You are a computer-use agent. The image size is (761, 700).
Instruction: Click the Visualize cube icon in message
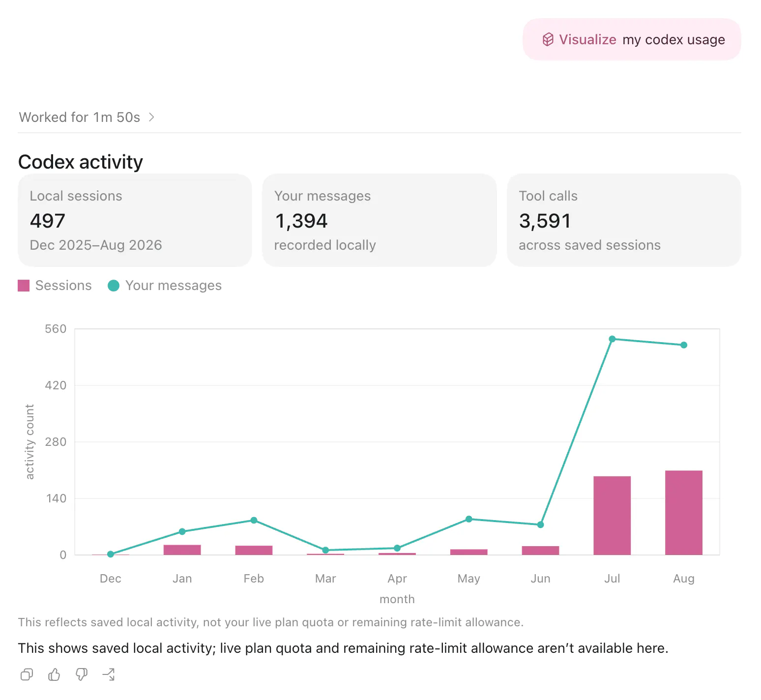(548, 39)
